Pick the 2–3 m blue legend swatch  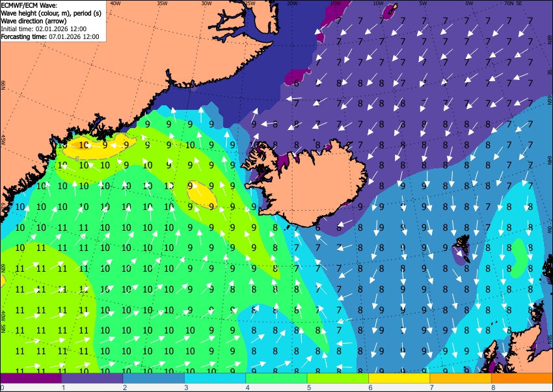(x=154, y=378)
